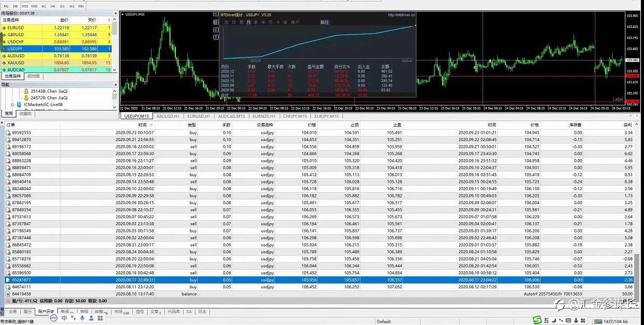Select order row 85241877

[x=319, y=280]
